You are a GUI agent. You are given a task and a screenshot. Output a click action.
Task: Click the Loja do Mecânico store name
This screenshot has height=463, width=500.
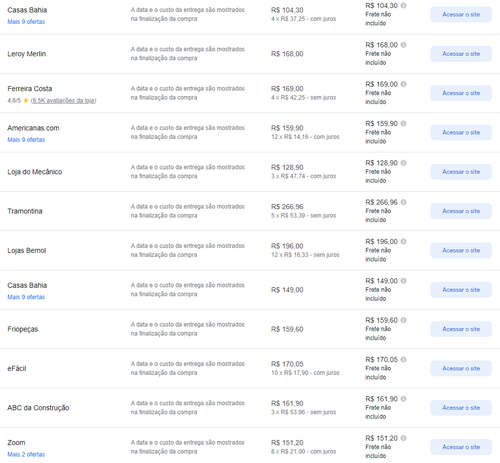[x=35, y=172]
